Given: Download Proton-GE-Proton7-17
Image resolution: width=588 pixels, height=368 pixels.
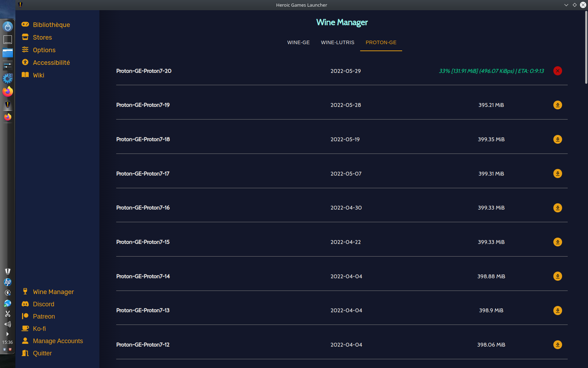Looking at the screenshot, I should coord(558,173).
